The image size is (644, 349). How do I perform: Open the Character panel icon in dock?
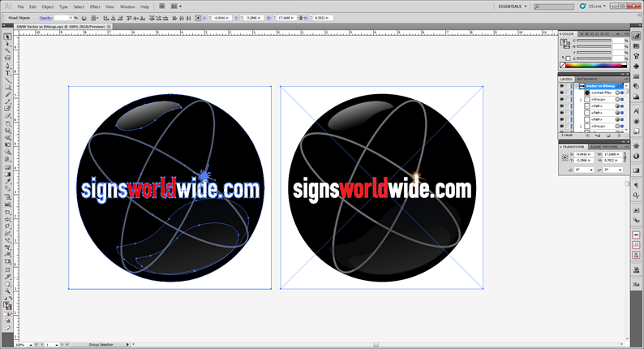coord(636,111)
